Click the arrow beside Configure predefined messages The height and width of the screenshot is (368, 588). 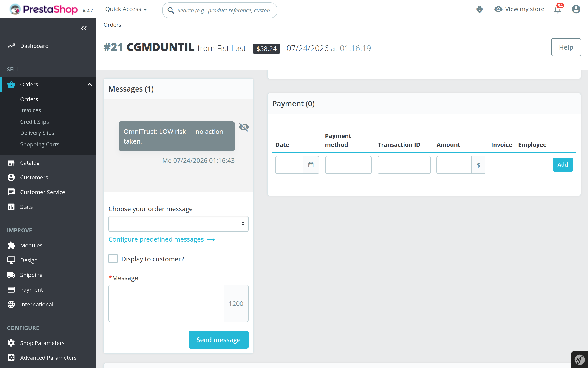tap(211, 240)
